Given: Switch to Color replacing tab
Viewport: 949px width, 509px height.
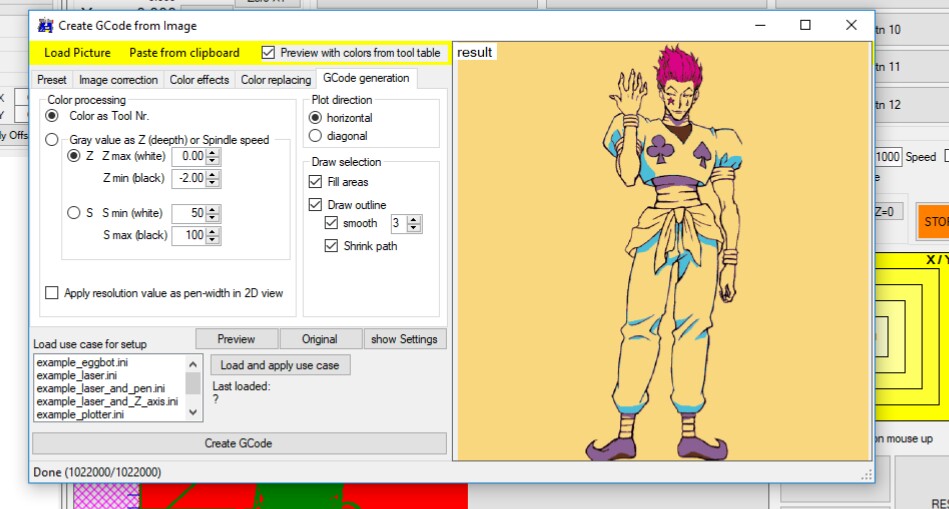Looking at the screenshot, I should pos(275,80).
